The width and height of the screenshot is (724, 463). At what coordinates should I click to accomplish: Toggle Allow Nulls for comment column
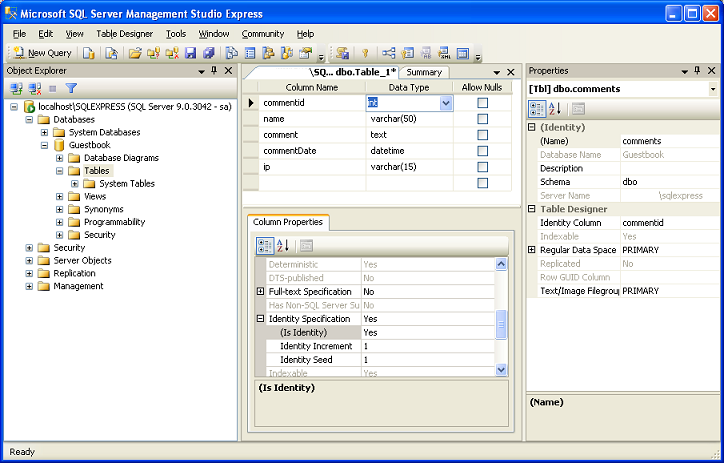(483, 135)
